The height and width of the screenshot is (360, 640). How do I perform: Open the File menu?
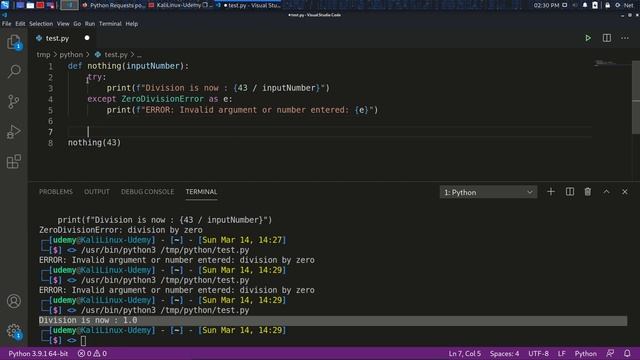point(7,24)
